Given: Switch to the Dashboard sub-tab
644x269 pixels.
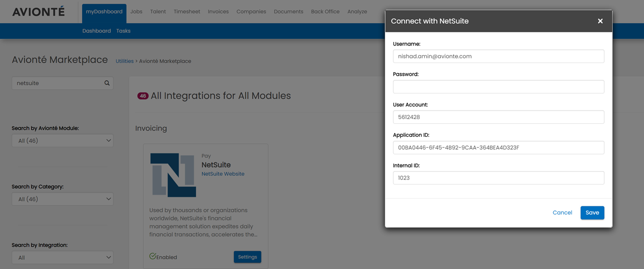Looking at the screenshot, I should click(x=96, y=31).
